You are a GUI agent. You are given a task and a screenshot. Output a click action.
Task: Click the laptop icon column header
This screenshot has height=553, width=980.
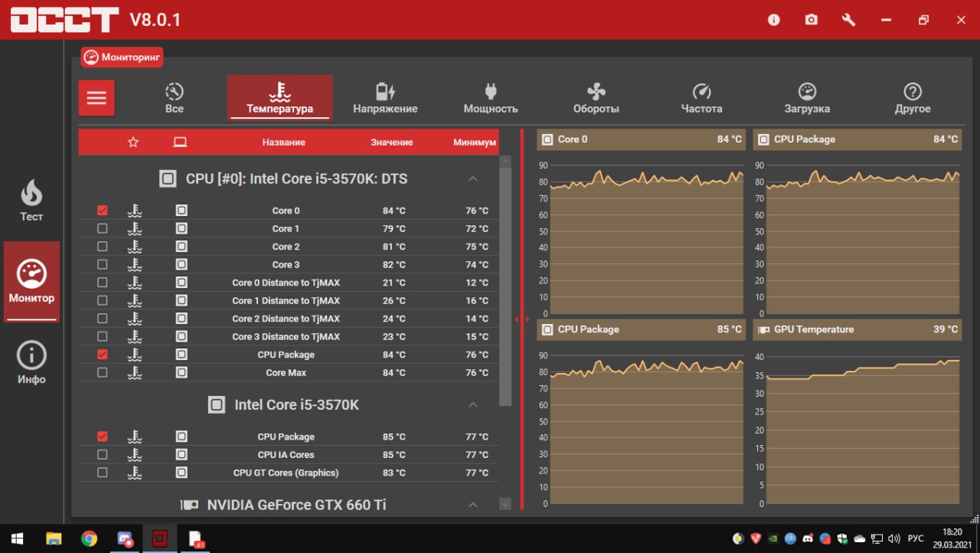pyautogui.click(x=181, y=142)
